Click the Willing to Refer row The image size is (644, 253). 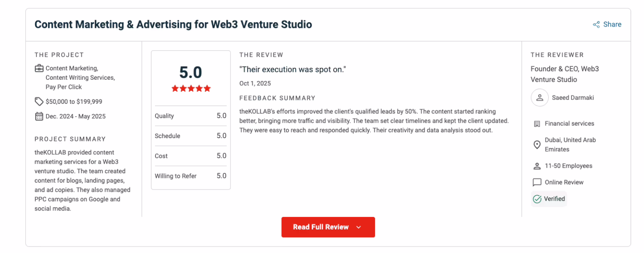[x=191, y=176]
